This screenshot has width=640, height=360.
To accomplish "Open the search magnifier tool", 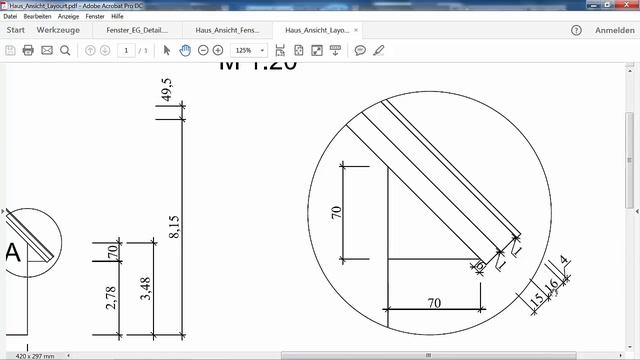I will 65,50.
